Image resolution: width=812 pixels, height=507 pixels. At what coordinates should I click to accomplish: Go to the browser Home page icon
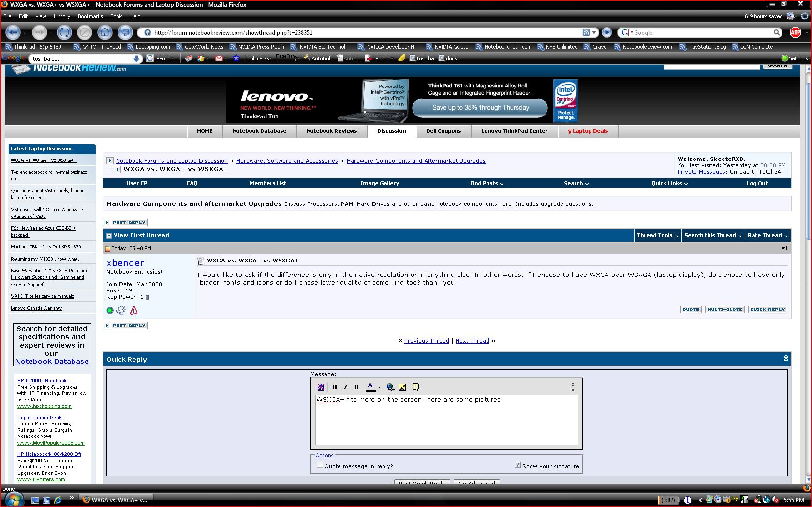click(x=105, y=32)
